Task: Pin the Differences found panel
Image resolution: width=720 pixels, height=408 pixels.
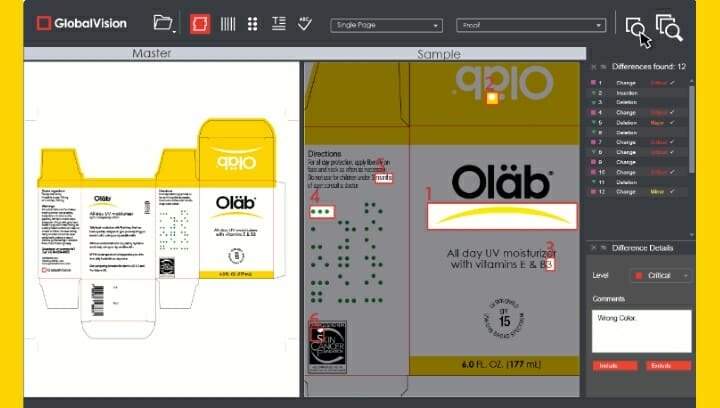Action: [x=603, y=67]
